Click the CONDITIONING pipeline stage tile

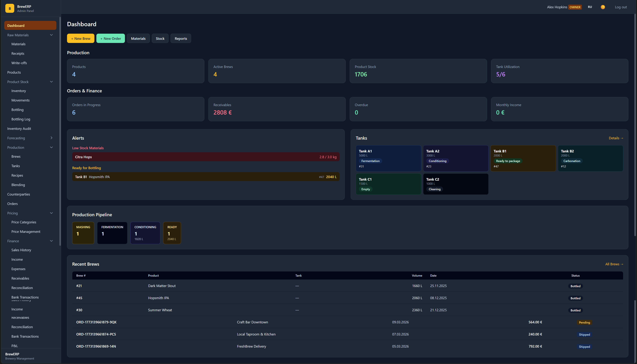click(x=145, y=233)
